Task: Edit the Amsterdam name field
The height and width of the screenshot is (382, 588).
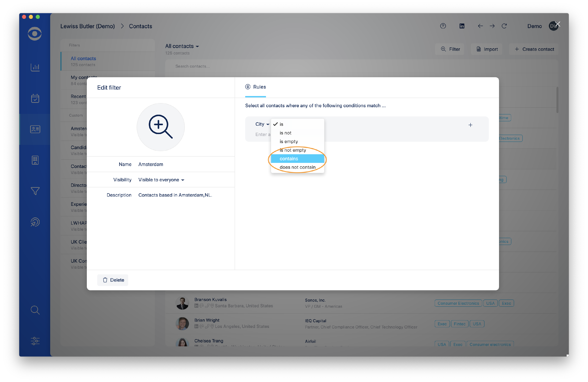Action: [x=151, y=164]
